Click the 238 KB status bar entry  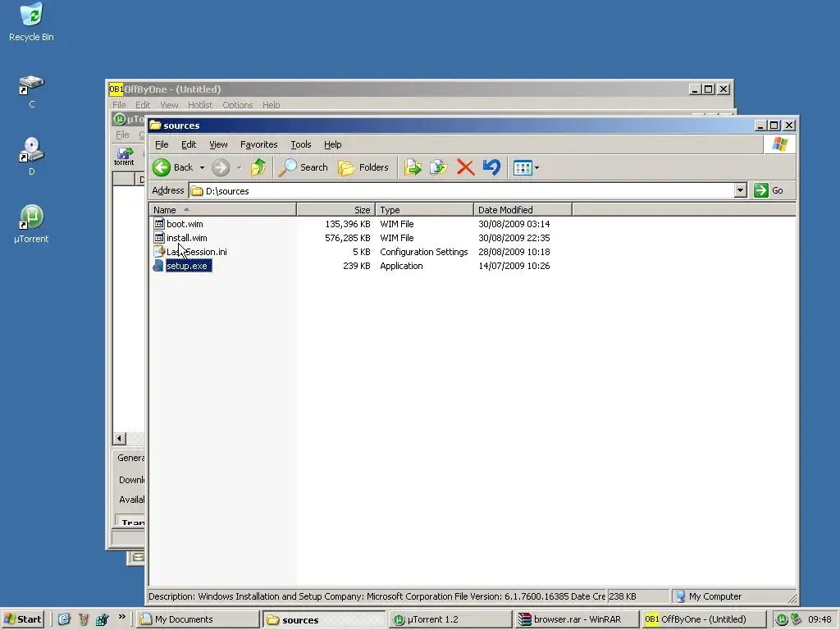tap(623, 596)
